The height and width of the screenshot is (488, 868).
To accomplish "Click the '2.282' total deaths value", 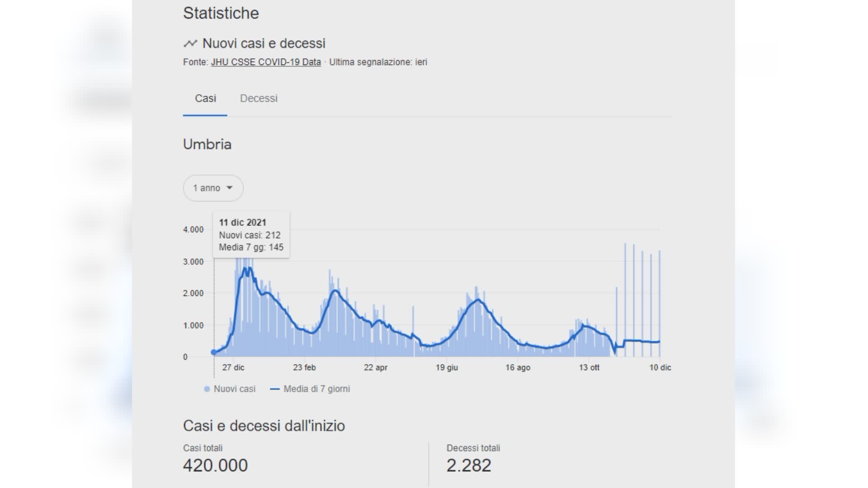I will click(x=469, y=465).
